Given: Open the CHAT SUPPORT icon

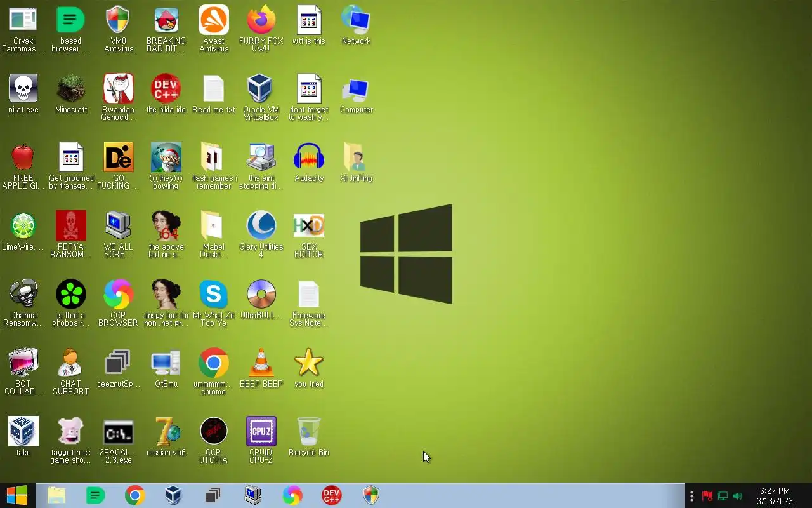Looking at the screenshot, I should [70, 363].
